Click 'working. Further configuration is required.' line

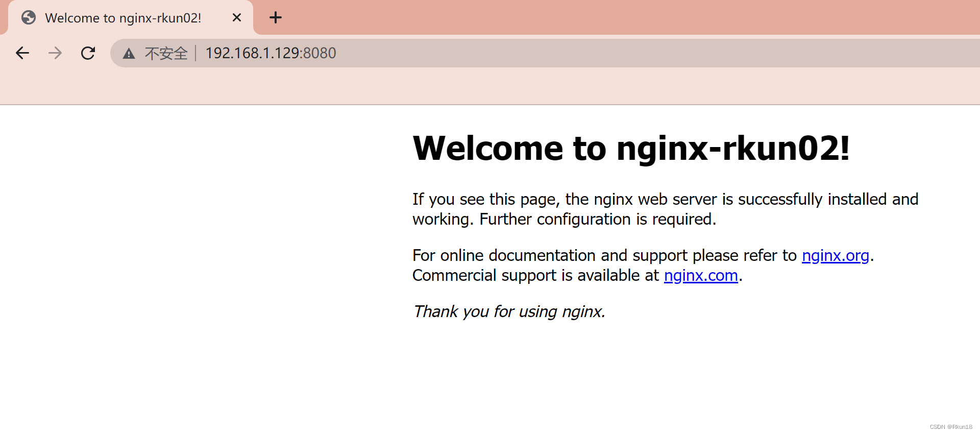[x=565, y=220]
